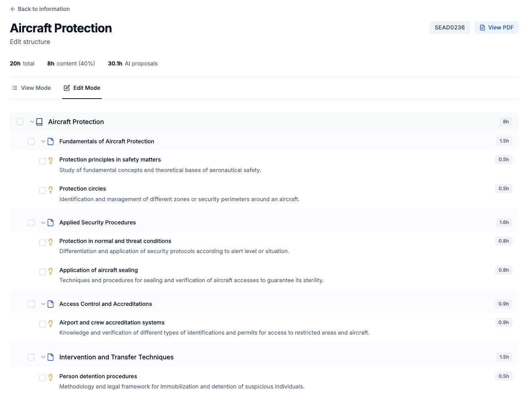This screenshot has width=532, height=395.
Task: Click lightbulb icon beside Protection circles
Action: (x=51, y=189)
